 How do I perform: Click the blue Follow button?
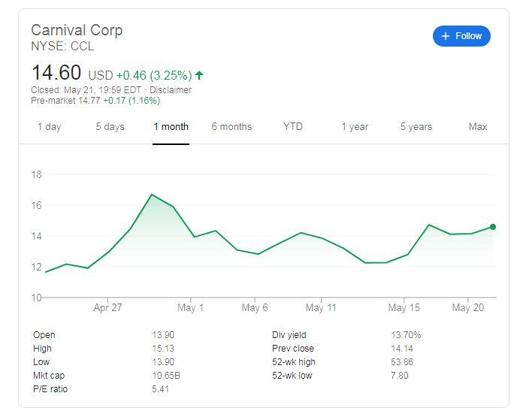pyautogui.click(x=461, y=36)
